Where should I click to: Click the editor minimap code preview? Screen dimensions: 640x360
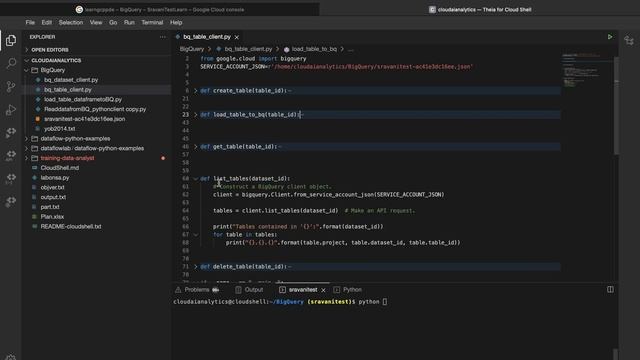coord(582,69)
